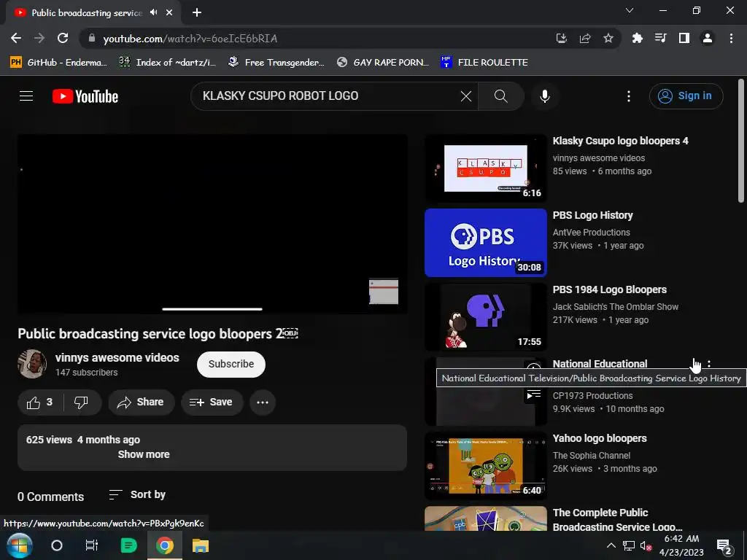Switch to the Public broadcasting service tab
This screenshot has width=747, height=560.
[x=93, y=13]
